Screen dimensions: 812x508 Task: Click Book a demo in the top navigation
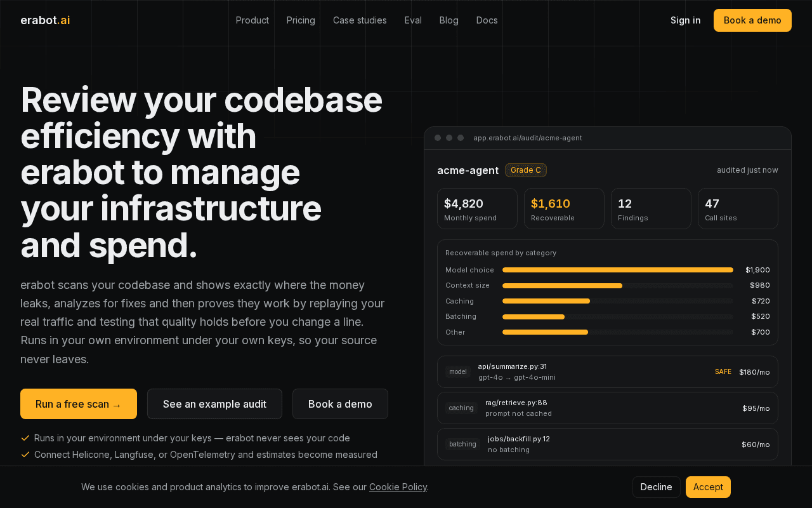pyautogui.click(x=752, y=20)
